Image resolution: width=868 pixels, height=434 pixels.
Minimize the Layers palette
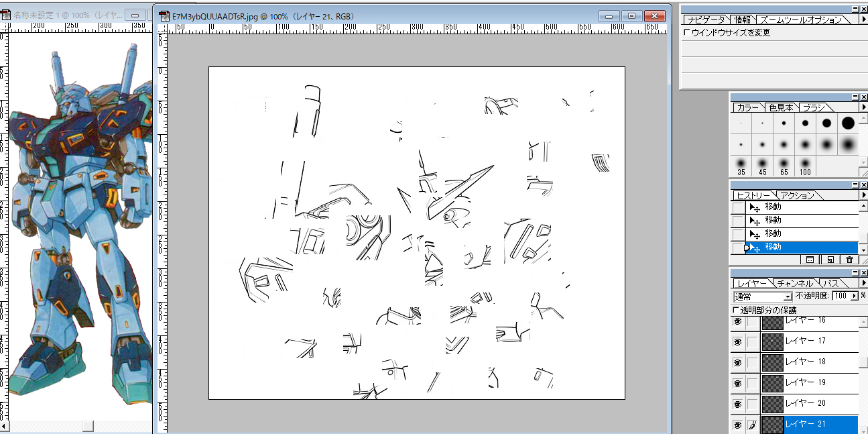[x=855, y=272]
